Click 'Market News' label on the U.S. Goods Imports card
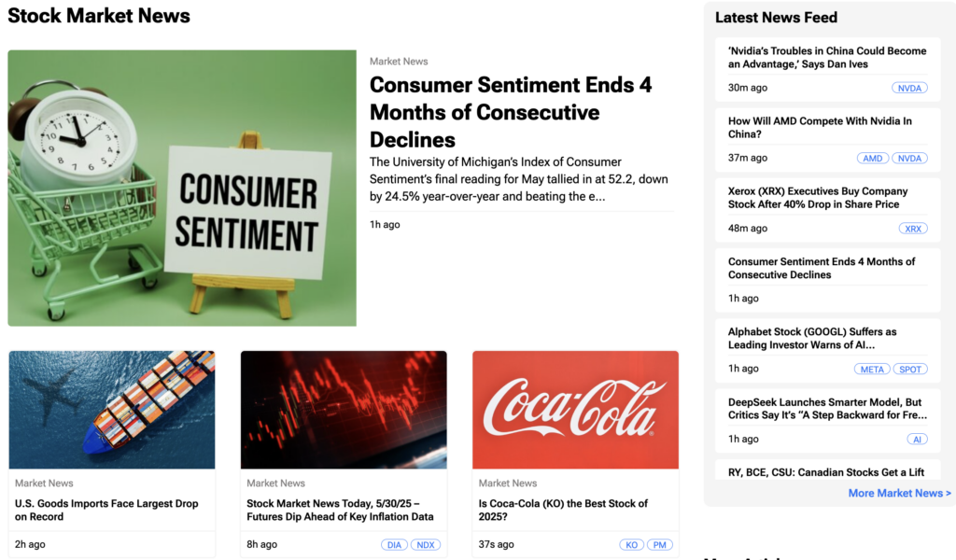 point(44,483)
